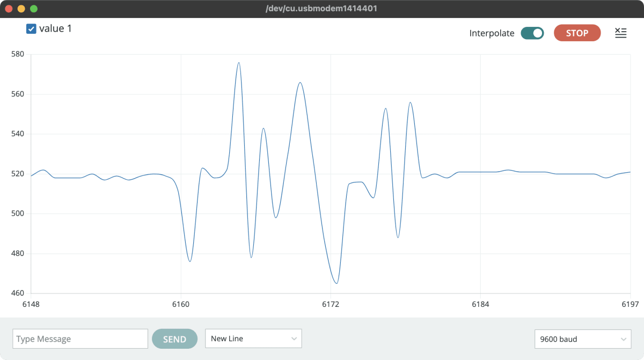Uncheck the value 1 checkbox
This screenshot has height=360, width=644.
[31, 28]
